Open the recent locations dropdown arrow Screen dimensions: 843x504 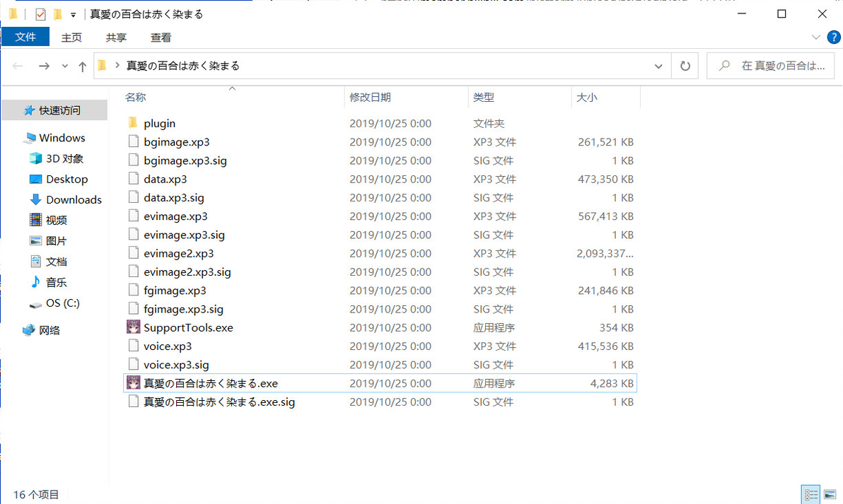(x=64, y=66)
